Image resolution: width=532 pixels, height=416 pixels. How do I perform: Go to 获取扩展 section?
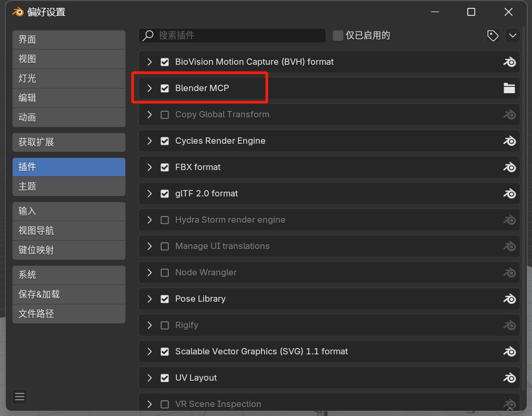click(69, 142)
